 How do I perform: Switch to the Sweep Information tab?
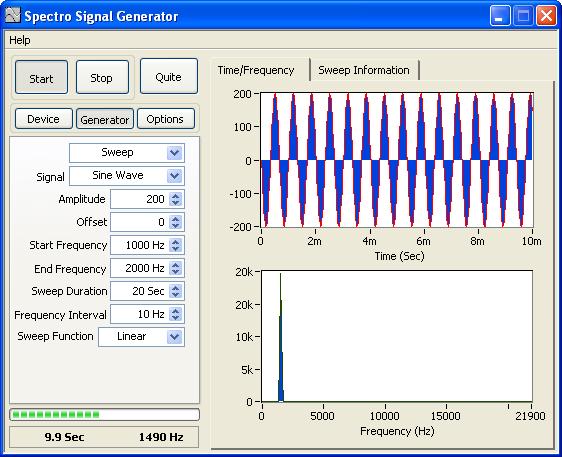[364, 70]
